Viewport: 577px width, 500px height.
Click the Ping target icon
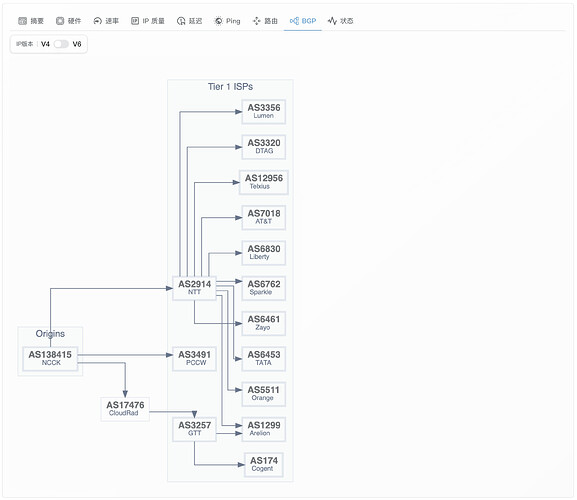(218, 21)
